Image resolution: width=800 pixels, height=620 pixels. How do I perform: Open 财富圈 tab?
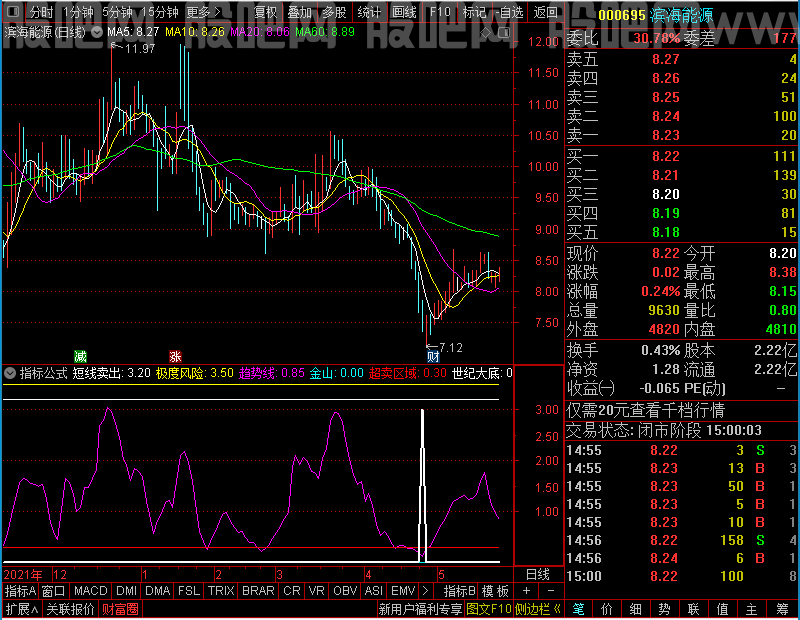pos(120,609)
